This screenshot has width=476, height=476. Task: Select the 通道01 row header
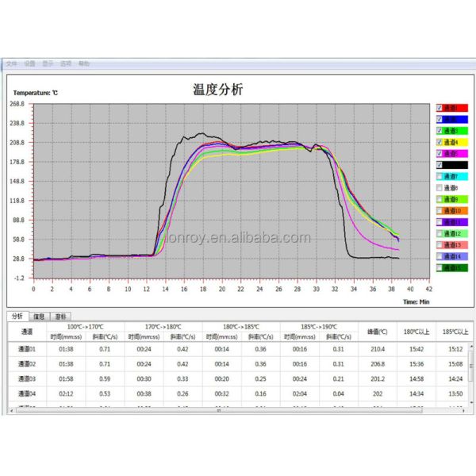click(x=27, y=349)
